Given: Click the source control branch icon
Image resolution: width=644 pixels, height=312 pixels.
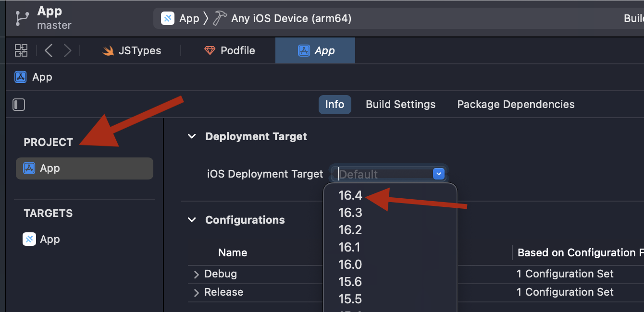Looking at the screenshot, I should click(x=22, y=18).
